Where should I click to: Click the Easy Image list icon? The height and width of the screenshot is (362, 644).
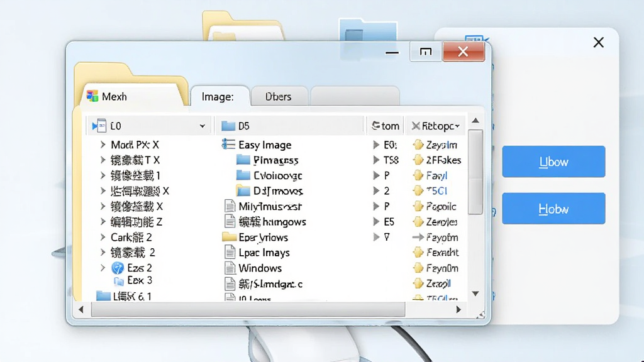click(x=228, y=145)
